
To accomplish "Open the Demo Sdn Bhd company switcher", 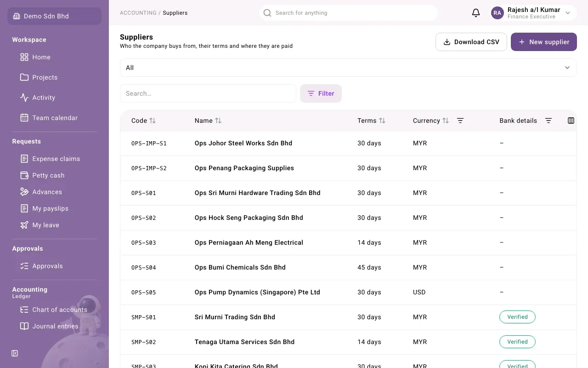I will pos(54,16).
